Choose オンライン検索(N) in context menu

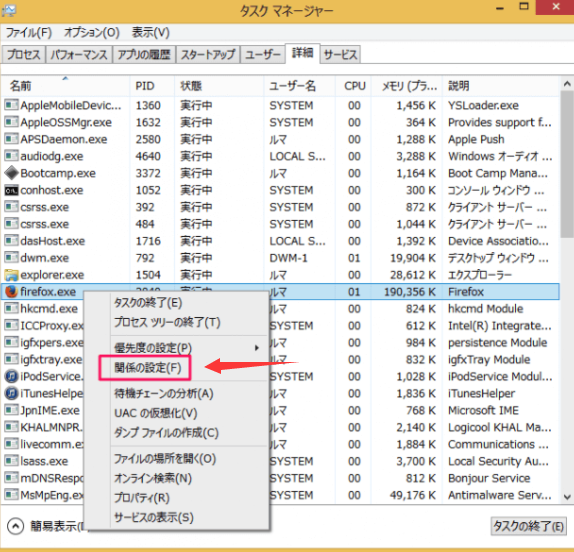(189, 478)
